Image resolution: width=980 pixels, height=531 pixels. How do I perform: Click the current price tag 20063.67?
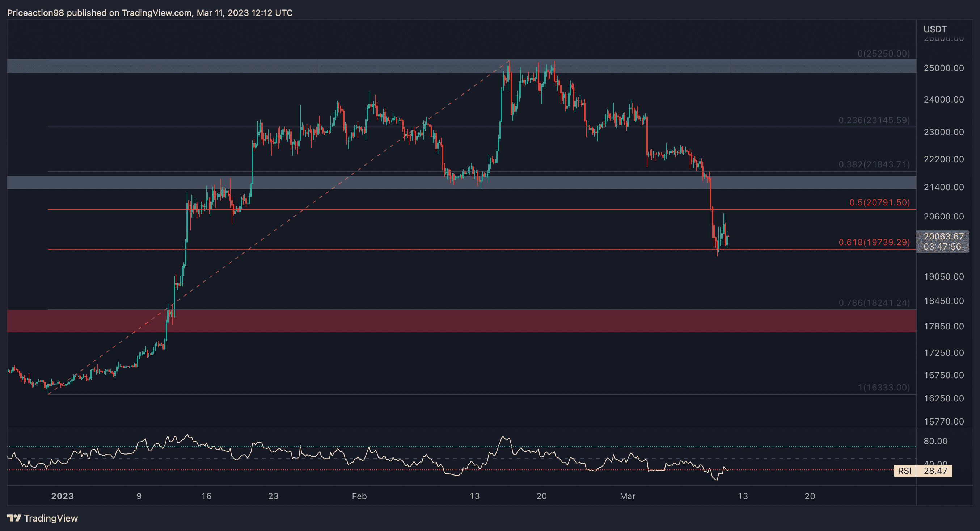(x=944, y=237)
